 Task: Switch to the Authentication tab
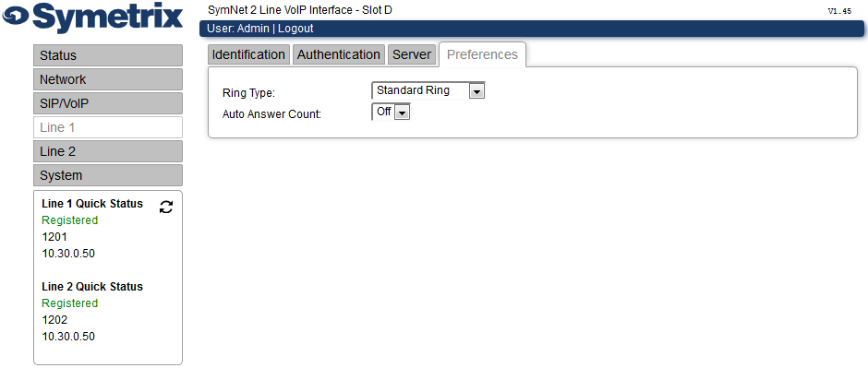coord(339,54)
